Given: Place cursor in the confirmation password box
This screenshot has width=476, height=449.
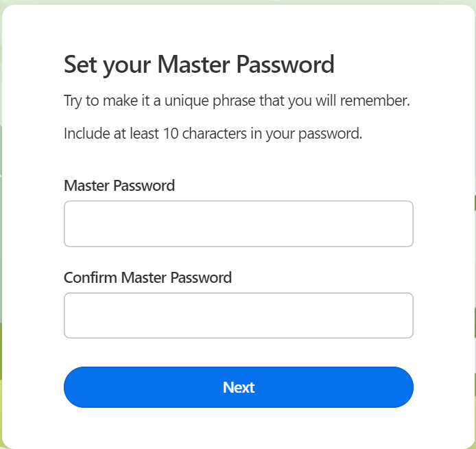Looking at the screenshot, I should pyautogui.click(x=238, y=315).
